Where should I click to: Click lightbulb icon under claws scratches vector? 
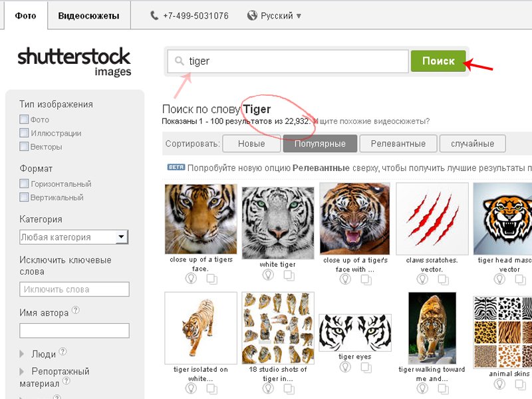[x=422, y=279]
